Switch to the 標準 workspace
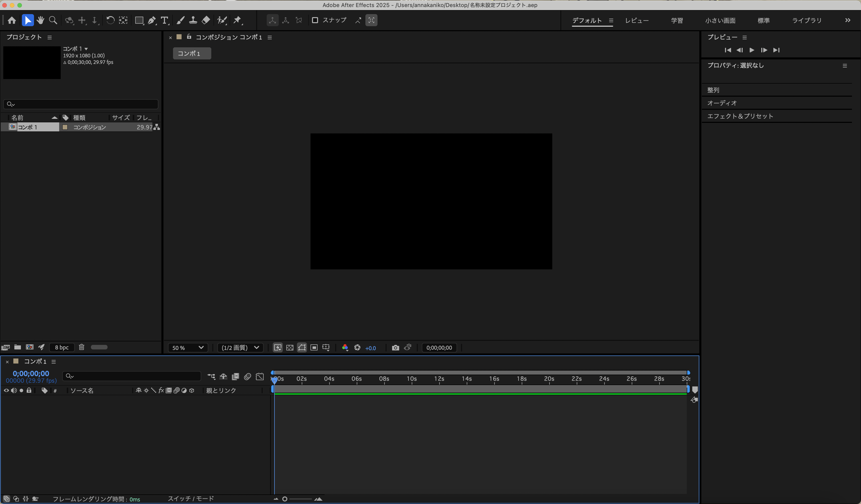Image resolution: width=861 pixels, height=504 pixels. coord(764,20)
